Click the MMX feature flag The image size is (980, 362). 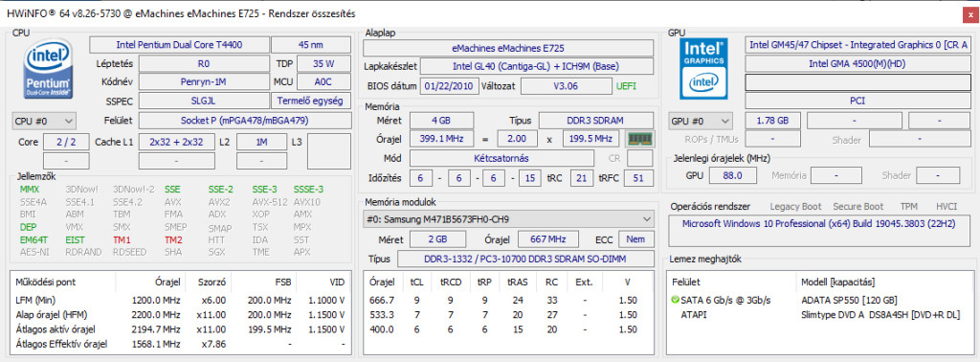(x=30, y=189)
